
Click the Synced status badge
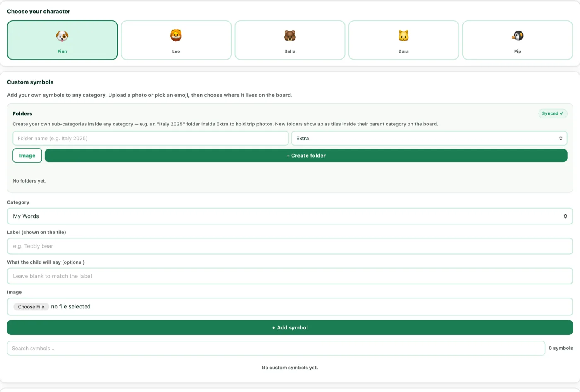(553, 113)
